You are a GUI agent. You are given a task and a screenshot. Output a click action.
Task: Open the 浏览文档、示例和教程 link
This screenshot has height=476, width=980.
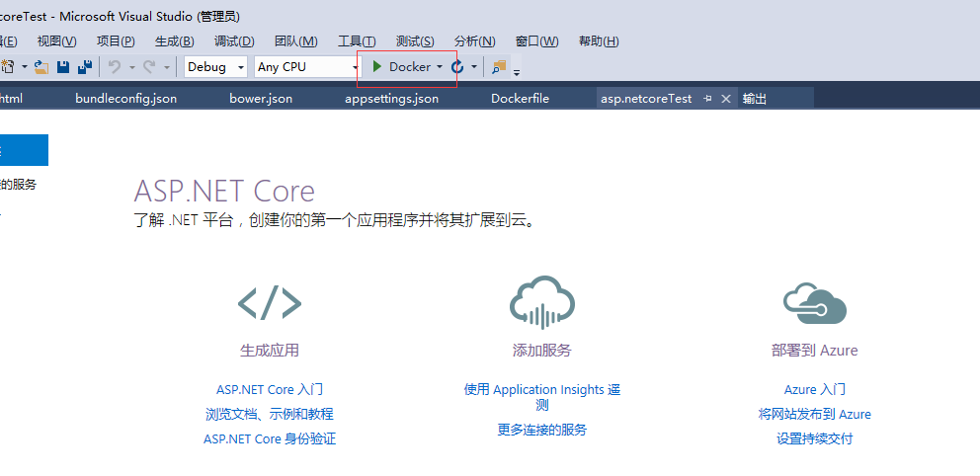tap(270, 414)
